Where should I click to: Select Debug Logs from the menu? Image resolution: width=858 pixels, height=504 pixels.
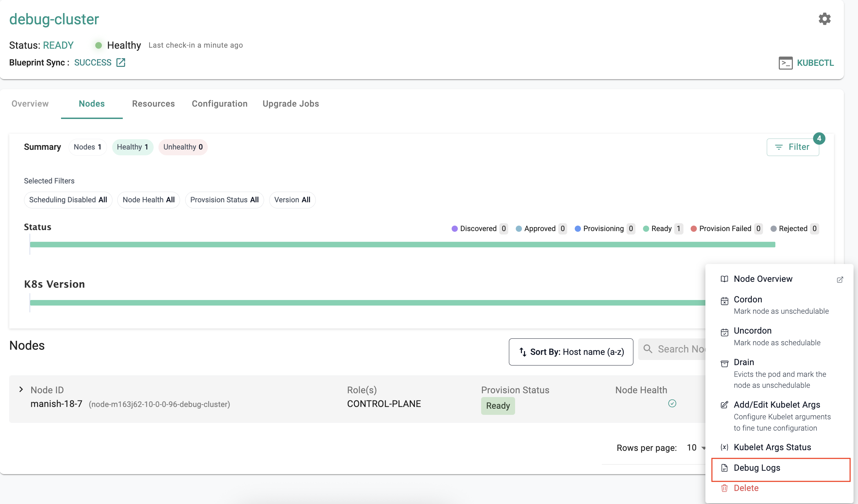click(x=756, y=468)
